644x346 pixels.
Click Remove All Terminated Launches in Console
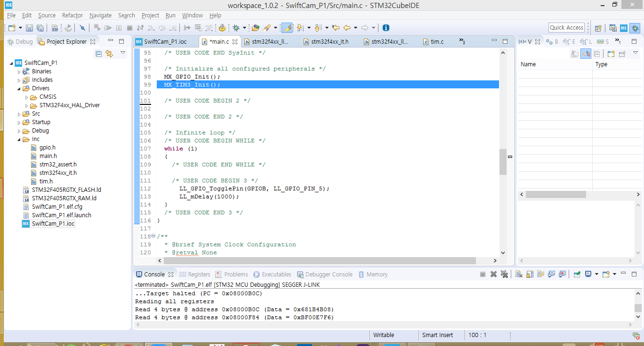504,275
